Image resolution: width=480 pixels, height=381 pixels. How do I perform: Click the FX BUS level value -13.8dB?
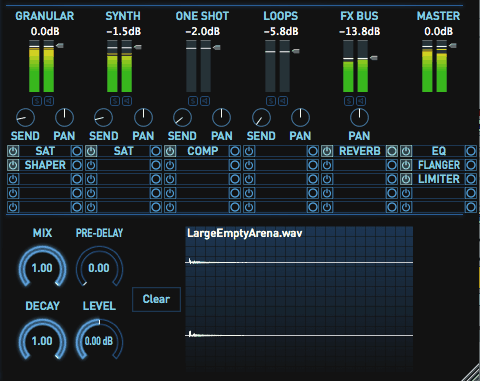359,32
